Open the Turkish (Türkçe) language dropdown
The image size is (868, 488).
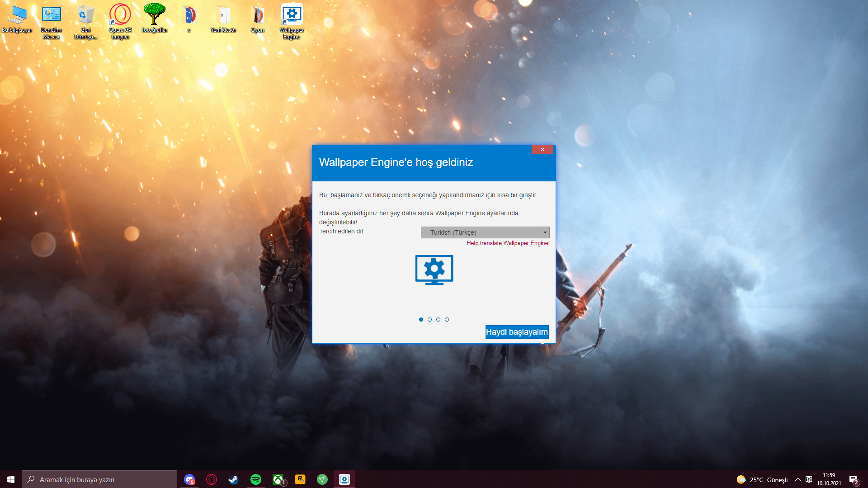pyautogui.click(x=485, y=232)
